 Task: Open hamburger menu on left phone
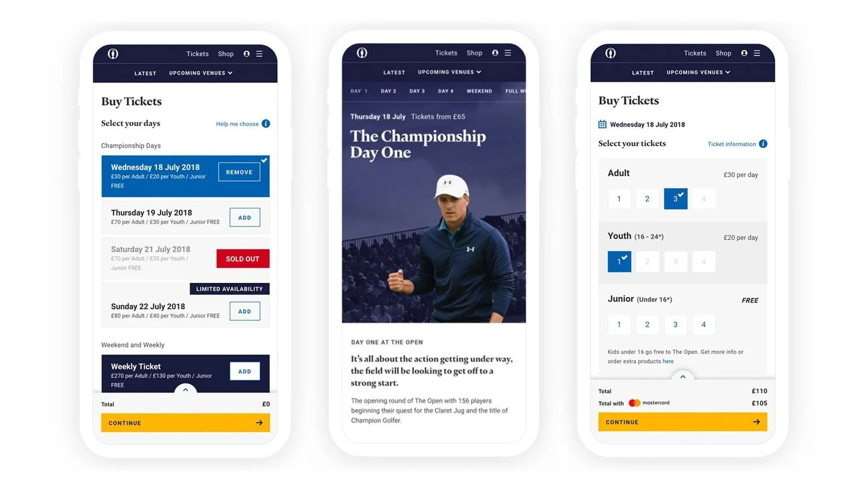pos(259,54)
